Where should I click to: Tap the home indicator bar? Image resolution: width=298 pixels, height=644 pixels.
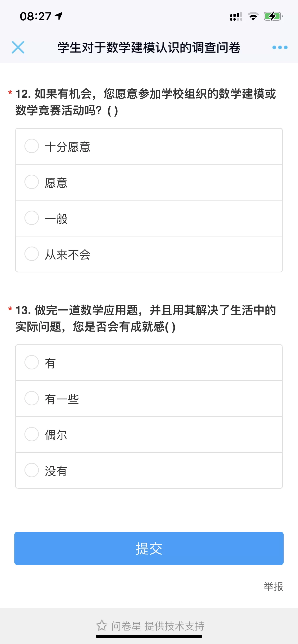click(x=149, y=636)
